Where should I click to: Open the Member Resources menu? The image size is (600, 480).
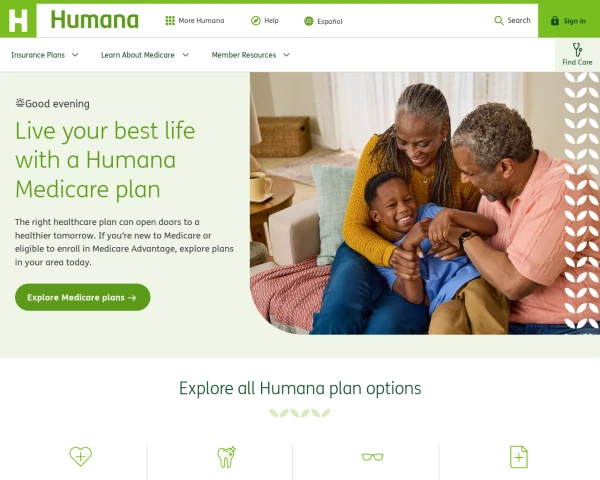[244, 55]
